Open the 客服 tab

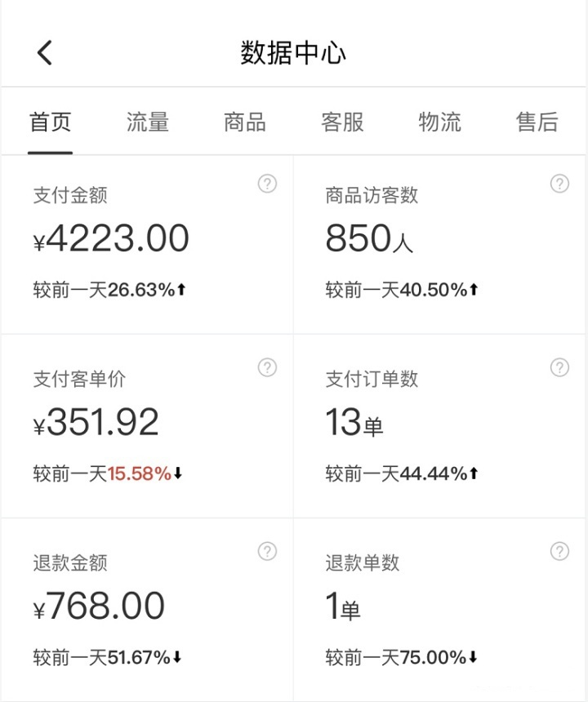342,122
